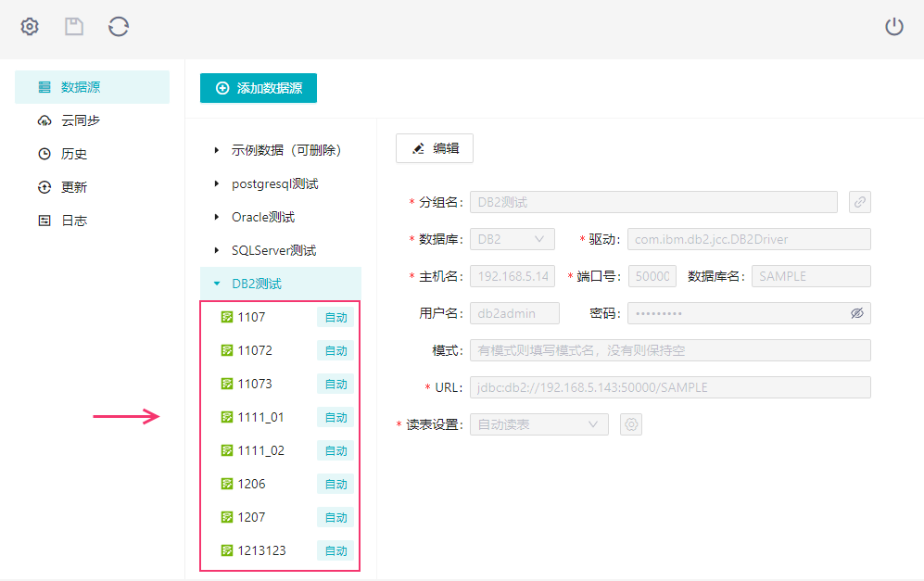
Task: Open the 读表设置 自动读表 dropdown
Action: tap(539, 424)
